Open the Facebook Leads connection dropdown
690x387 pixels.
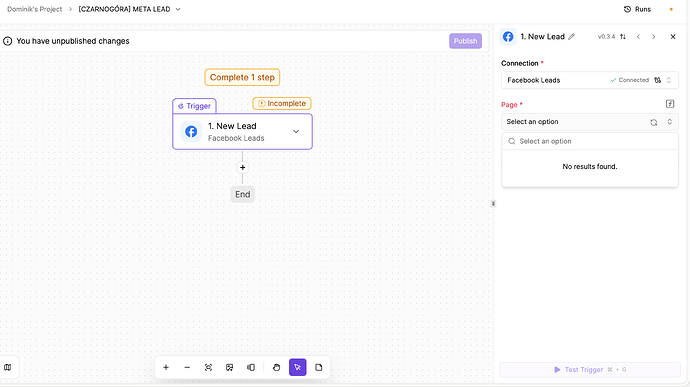pos(590,80)
